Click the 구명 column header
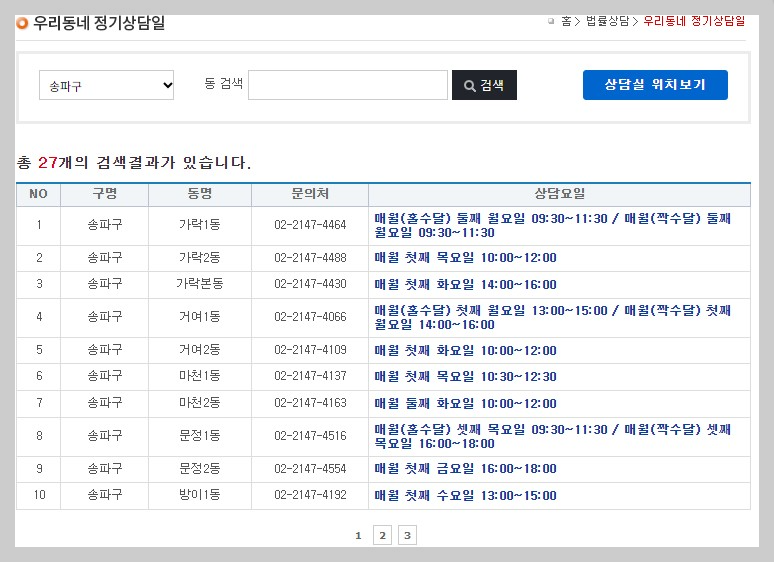This screenshot has height=562, width=774. tap(105, 194)
